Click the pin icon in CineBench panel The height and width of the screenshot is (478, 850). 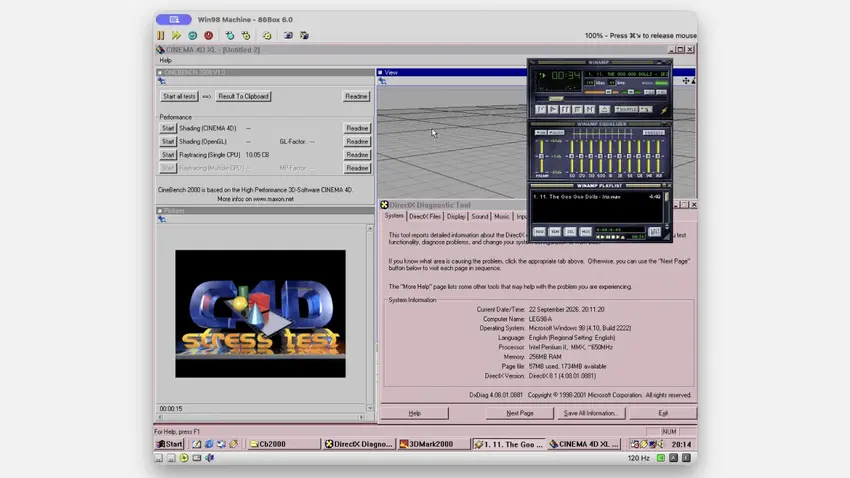pos(162,81)
